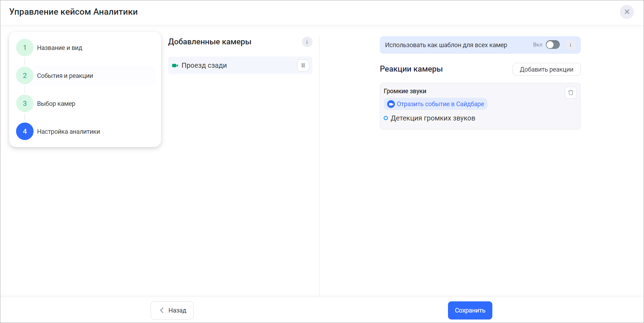
Task: Click the circle marker beside Детекция громких звуков
Action: click(x=386, y=118)
